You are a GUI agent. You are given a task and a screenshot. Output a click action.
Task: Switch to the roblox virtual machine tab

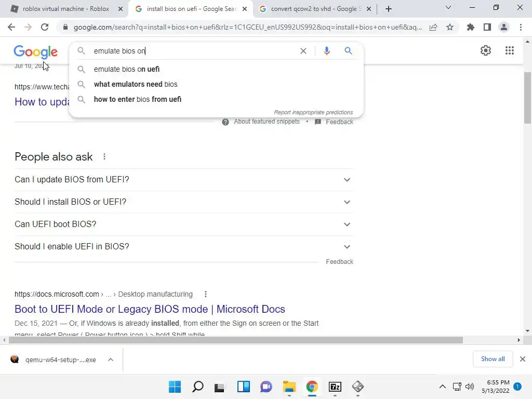pyautogui.click(x=66, y=9)
